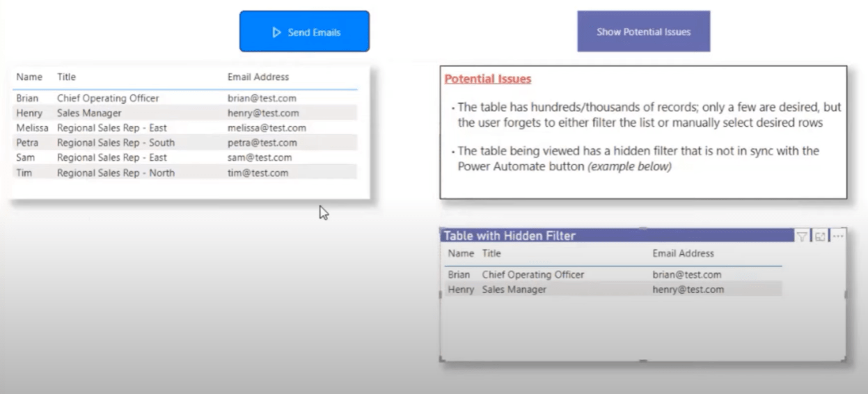Open filters icon on Table with Hidden Filter
This screenshot has height=394, width=868.
(802, 237)
